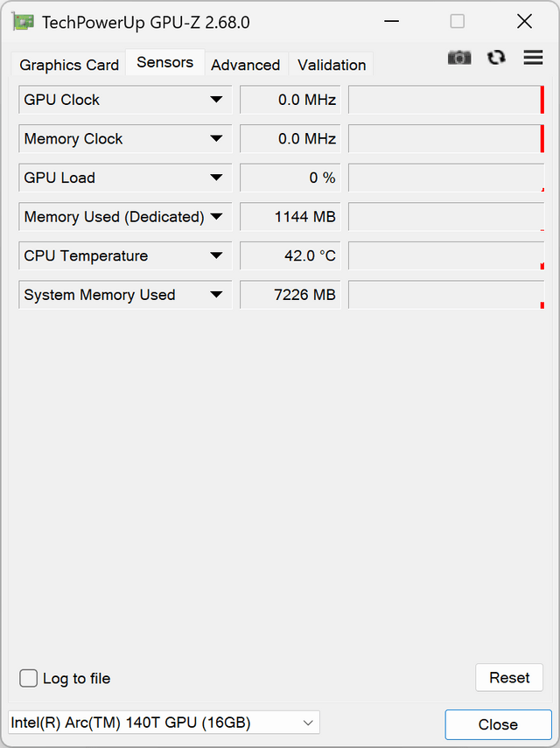Switch to the Graphics Card tab
This screenshot has height=748, width=560.
coord(69,65)
